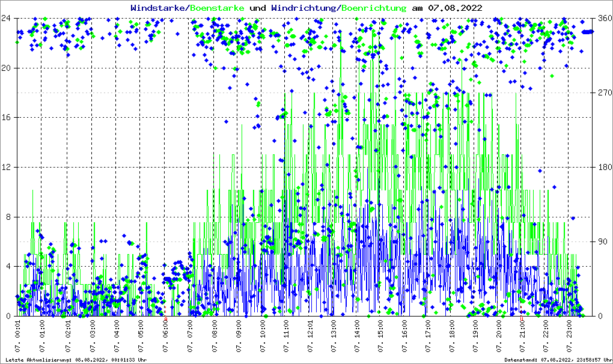613x364 pixels.
Task: Click the "07. 04:00" time axis label
Action: [117, 336]
